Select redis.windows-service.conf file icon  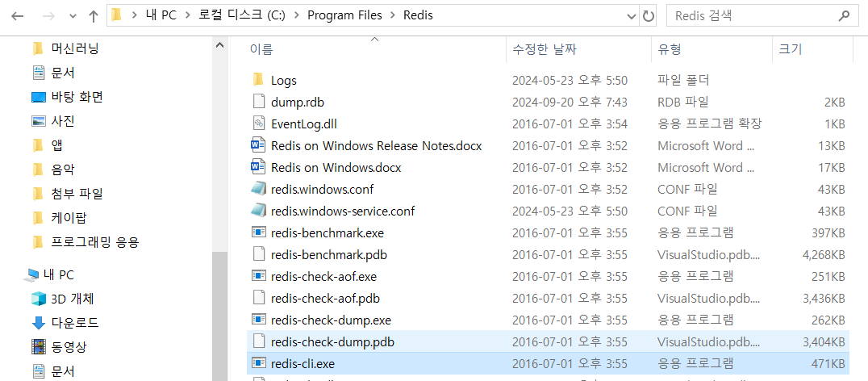[x=258, y=211]
